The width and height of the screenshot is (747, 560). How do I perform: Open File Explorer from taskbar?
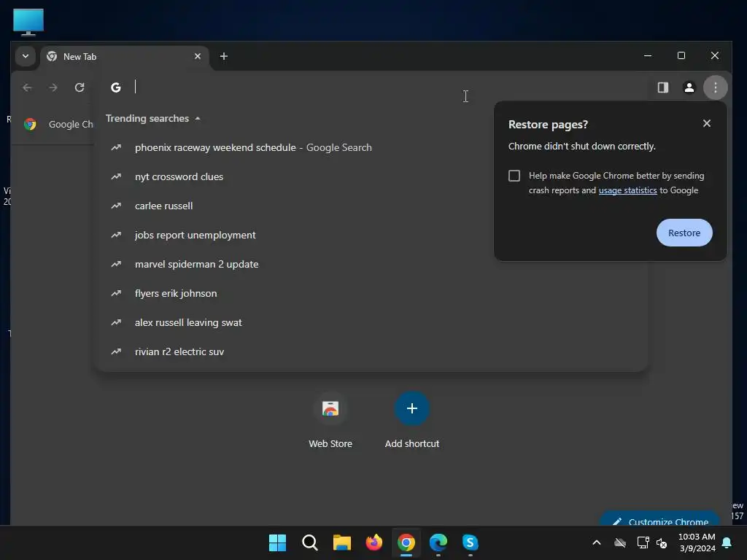[x=341, y=542]
